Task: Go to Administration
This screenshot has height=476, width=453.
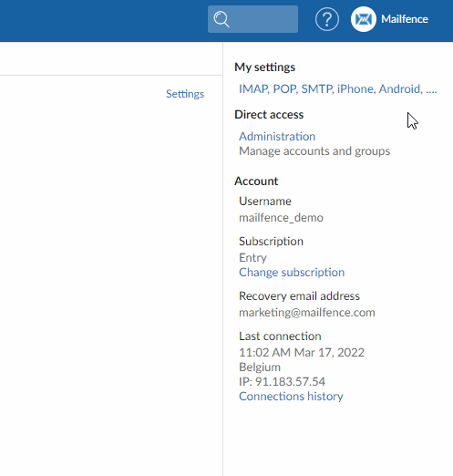Action: coord(277,136)
